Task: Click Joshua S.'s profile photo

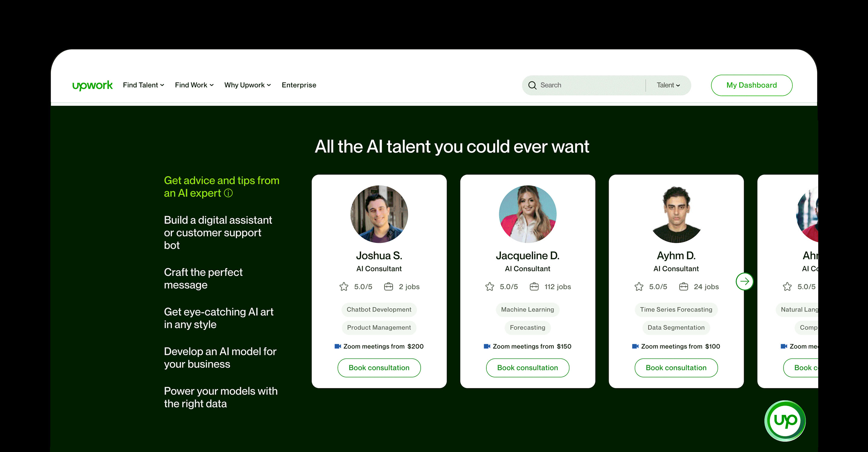Action: pyautogui.click(x=379, y=214)
